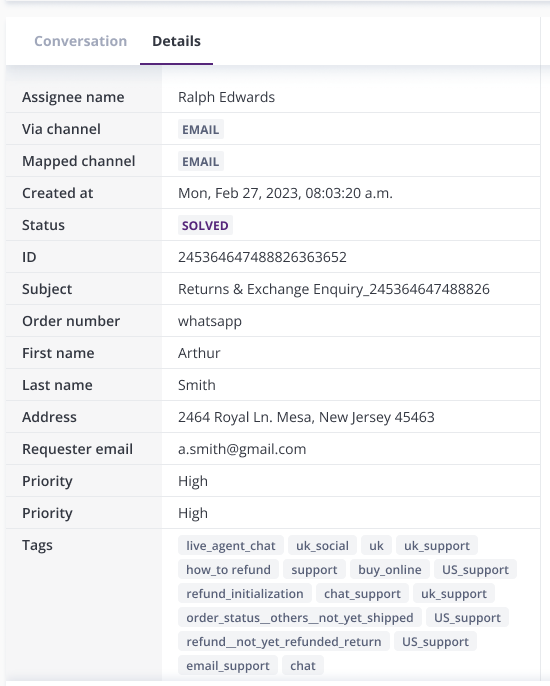Click the ticket ID number value
This screenshot has width=550, height=686.
tap(262, 257)
